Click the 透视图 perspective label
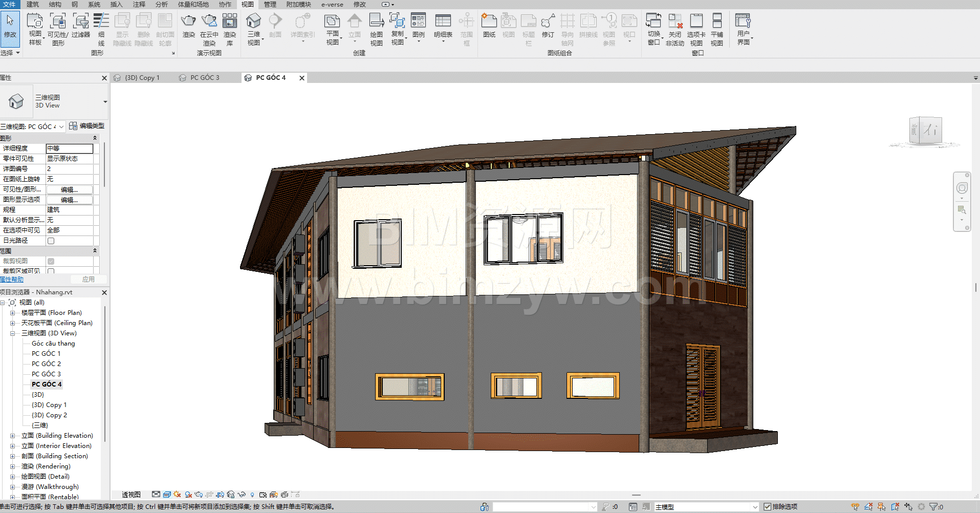Screen dimensions: 980x513 131,495
